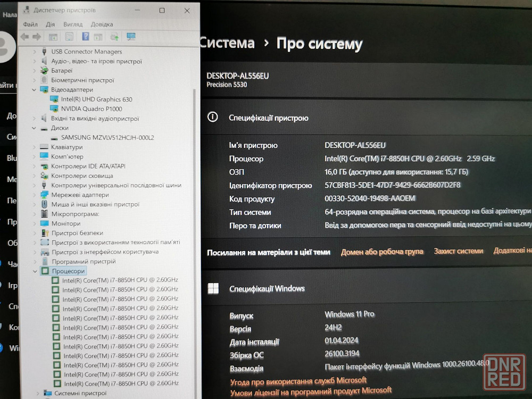Image resolution: width=532 pixels, height=399 pixels.
Task: Expand the Біометричні пристрої node
Action: (x=34, y=80)
